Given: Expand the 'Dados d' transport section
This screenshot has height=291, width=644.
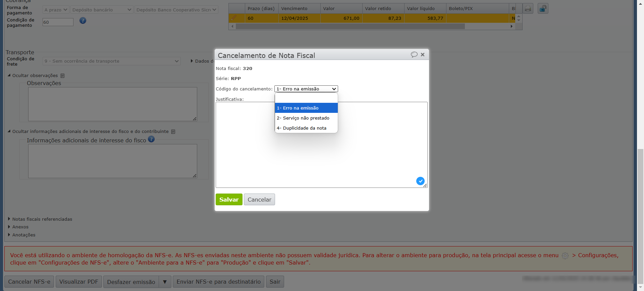Looking at the screenshot, I should pos(202,61).
